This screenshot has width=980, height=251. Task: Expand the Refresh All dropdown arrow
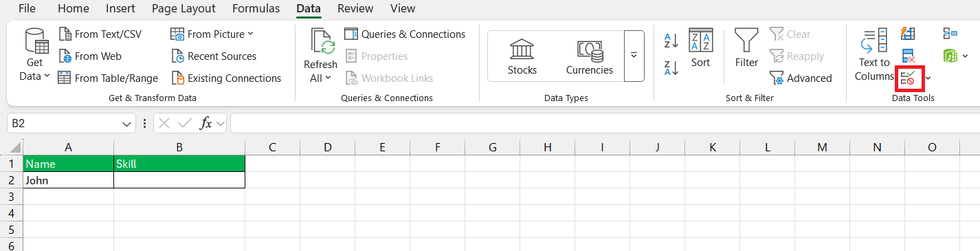tap(328, 78)
